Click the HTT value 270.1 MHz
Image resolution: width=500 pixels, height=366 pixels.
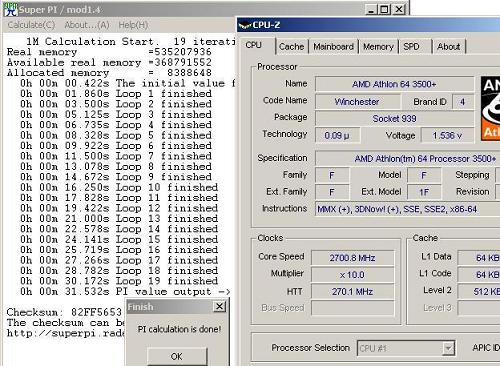point(353,292)
